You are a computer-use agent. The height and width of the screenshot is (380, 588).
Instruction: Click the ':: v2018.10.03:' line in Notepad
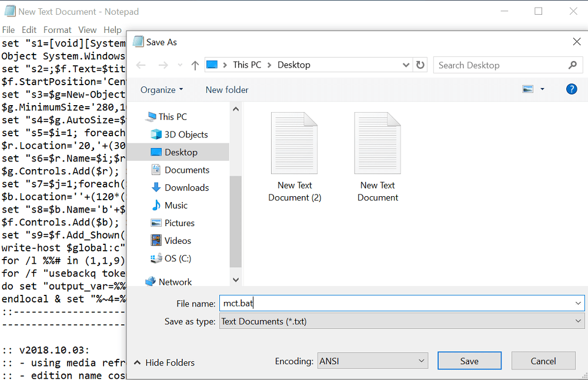coord(45,350)
